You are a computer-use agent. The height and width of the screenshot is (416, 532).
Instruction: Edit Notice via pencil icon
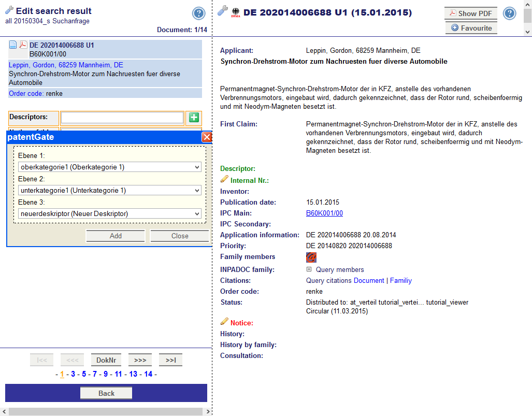coord(224,321)
